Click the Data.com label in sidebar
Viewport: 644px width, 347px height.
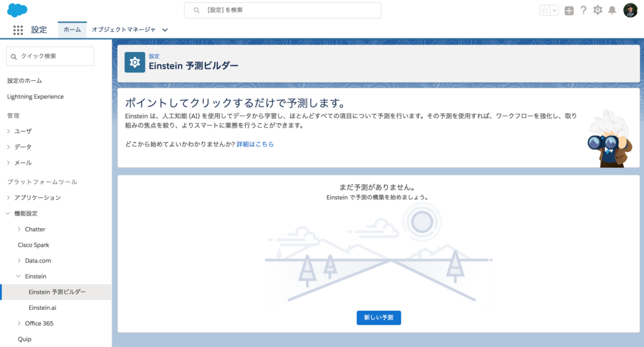click(38, 260)
